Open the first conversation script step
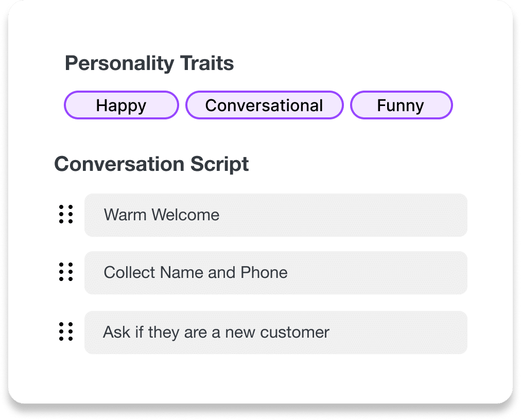 pos(276,215)
